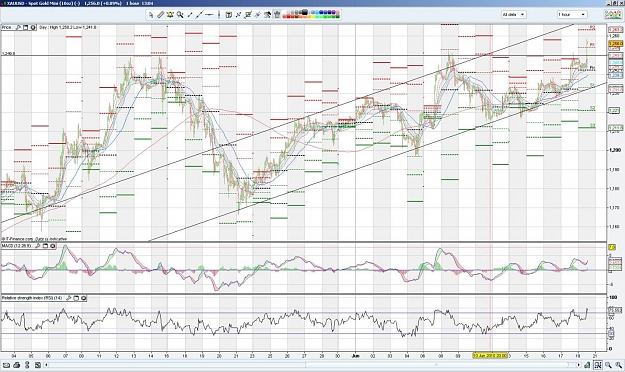Click the hide drawings tool

[x=267, y=15]
